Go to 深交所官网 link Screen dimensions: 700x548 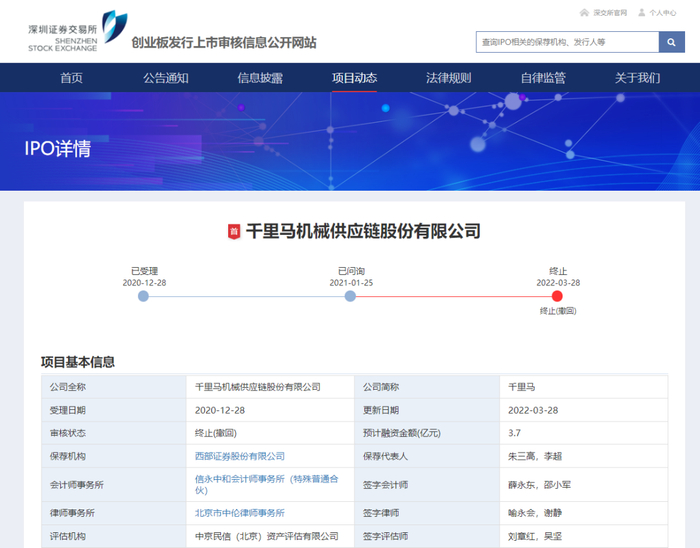pos(610,13)
